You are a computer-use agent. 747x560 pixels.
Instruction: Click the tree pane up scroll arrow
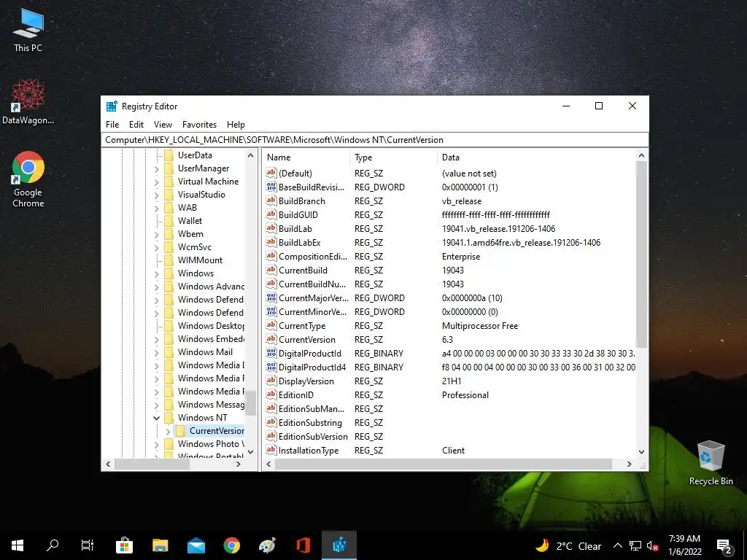(251, 155)
